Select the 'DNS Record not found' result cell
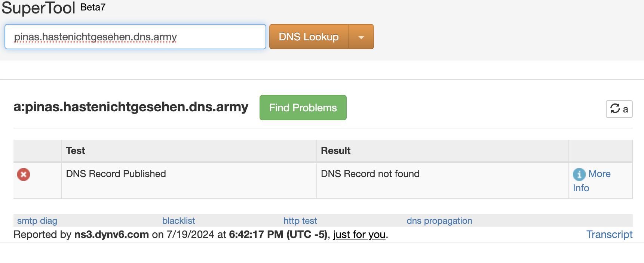Viewport: 644px width, 263px height. tap(370, 174)
